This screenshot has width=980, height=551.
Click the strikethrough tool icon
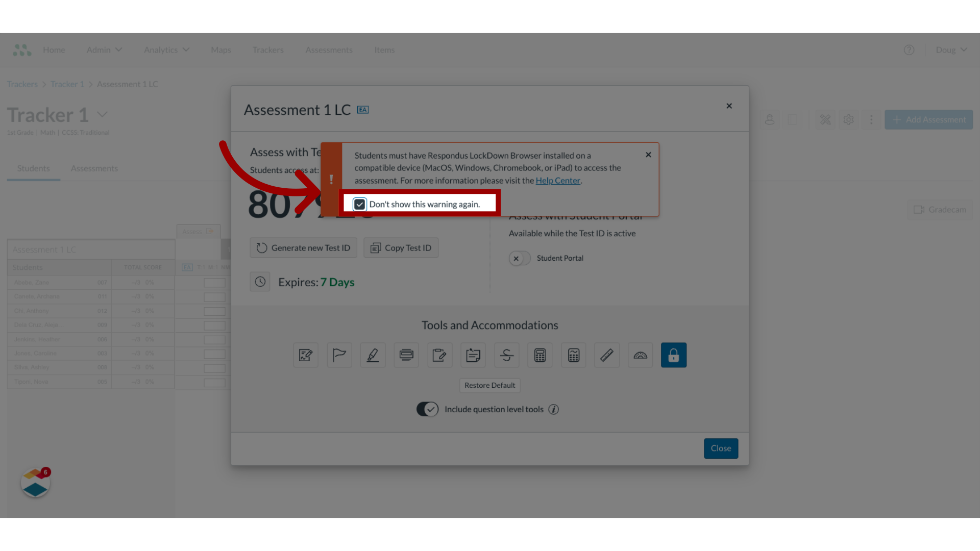coord(506,355)
